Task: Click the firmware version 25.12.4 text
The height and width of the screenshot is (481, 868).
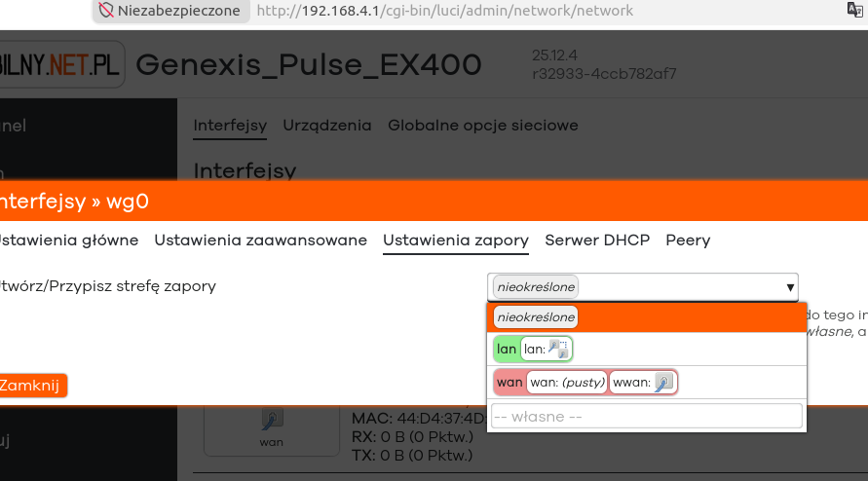Action: (x=554, y=55)
